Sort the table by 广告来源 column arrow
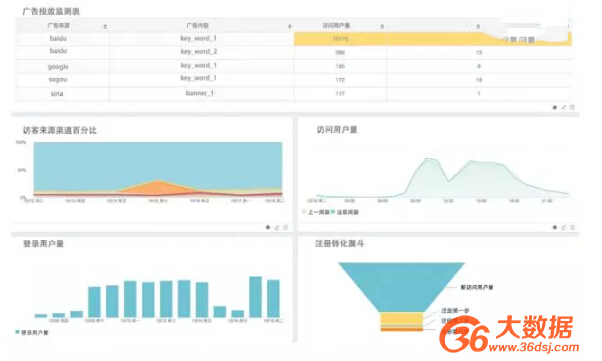The height and width of the screenshot is (361, 602). pyautogui.click(x=105, y=26)
